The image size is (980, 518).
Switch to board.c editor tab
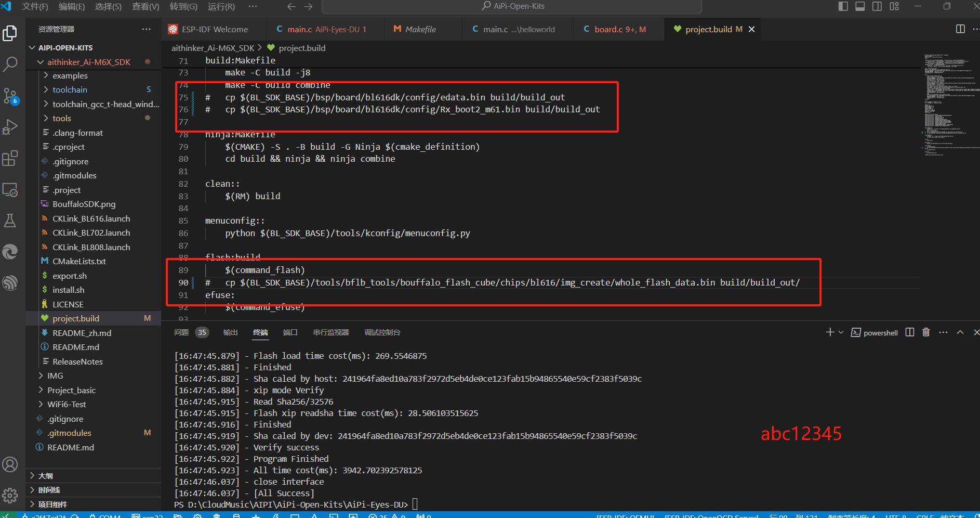pyautogui.click(x=619, y=29)
